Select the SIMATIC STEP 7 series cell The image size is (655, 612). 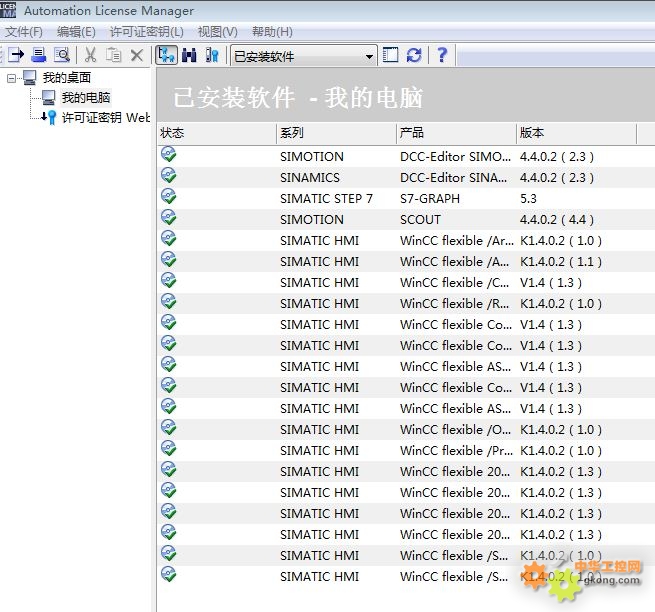click(326, 199)
